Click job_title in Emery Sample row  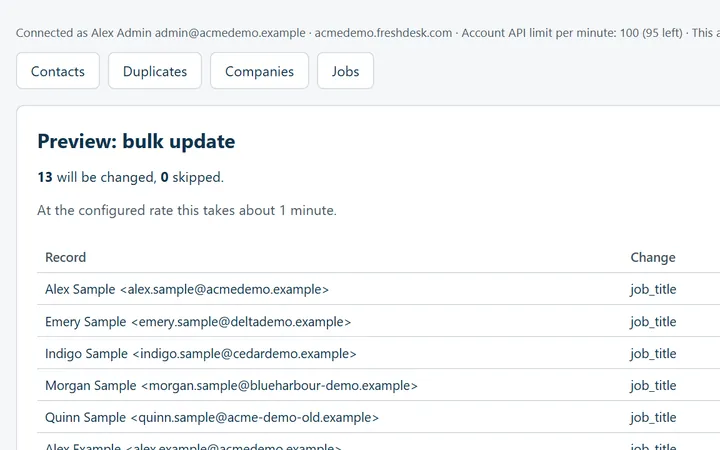click(653, 321)
